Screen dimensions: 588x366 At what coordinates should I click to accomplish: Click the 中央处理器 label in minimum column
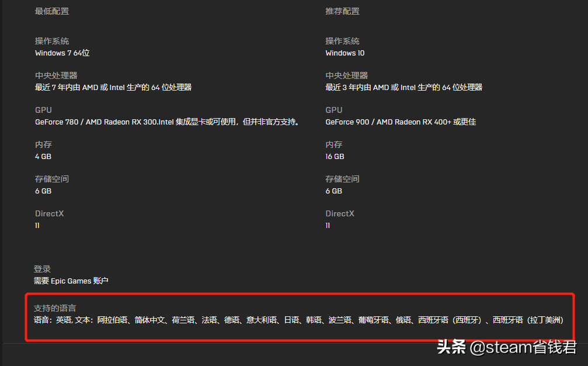[56, 75]
